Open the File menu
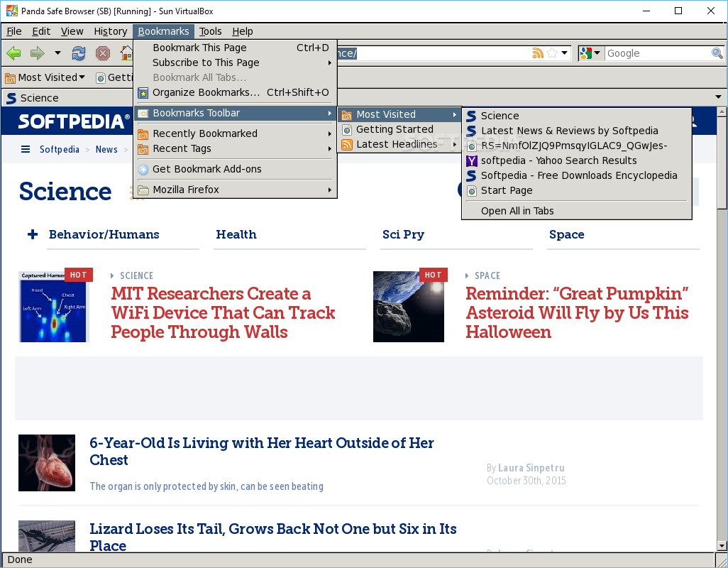The height and width of the screenshot is (568, 728). [x=14, y=31]
